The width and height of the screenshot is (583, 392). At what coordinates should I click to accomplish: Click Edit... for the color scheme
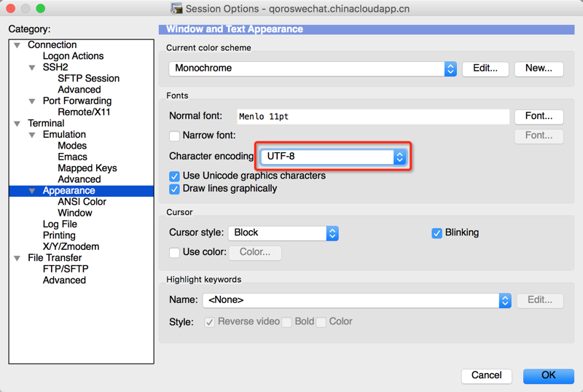[485, 68]
